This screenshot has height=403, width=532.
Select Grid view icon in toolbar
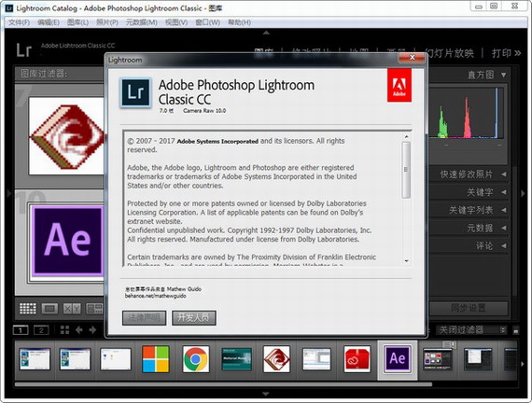coord(28,309)
